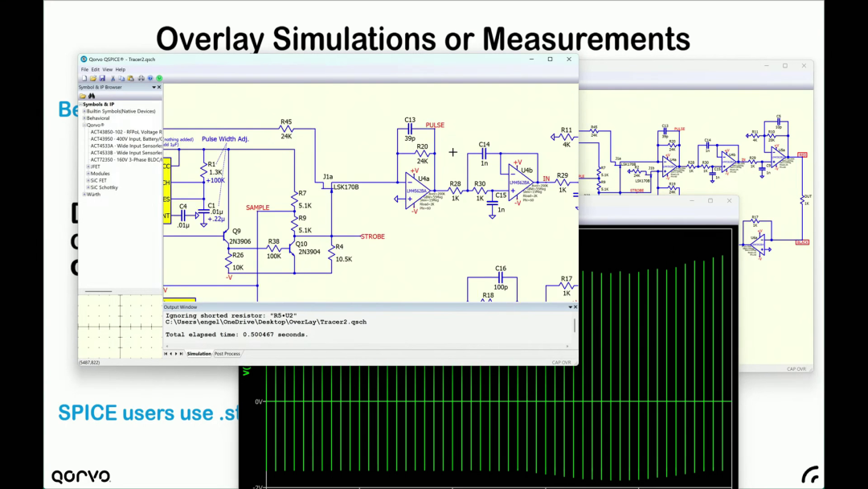The height and width of the screenshot is (489, 868).
Task: Click the Paste clipboard toolbar icon
Action: point(131,78)
